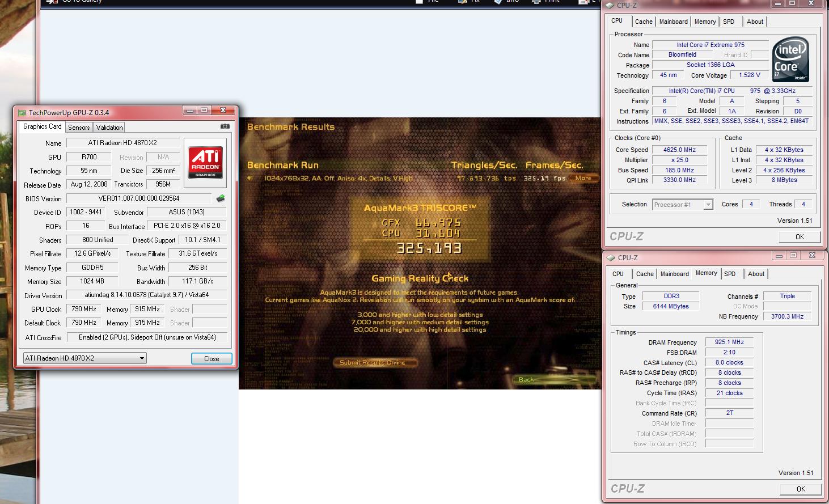The height and width of the screenshot is (504, 829).
Task: Select the Graphics Card tab in GPU-Z
Action: (x=42, y=126)
